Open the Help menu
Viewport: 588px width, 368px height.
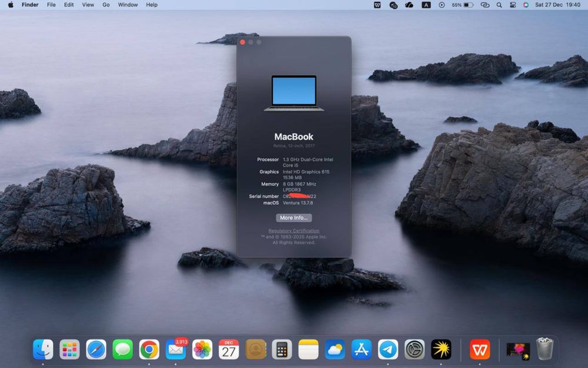pyautogui.click(x=152, y=5)
